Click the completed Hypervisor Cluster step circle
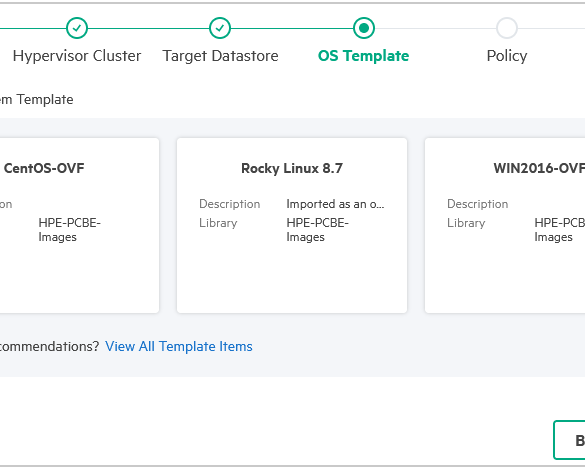 [77, 28]
